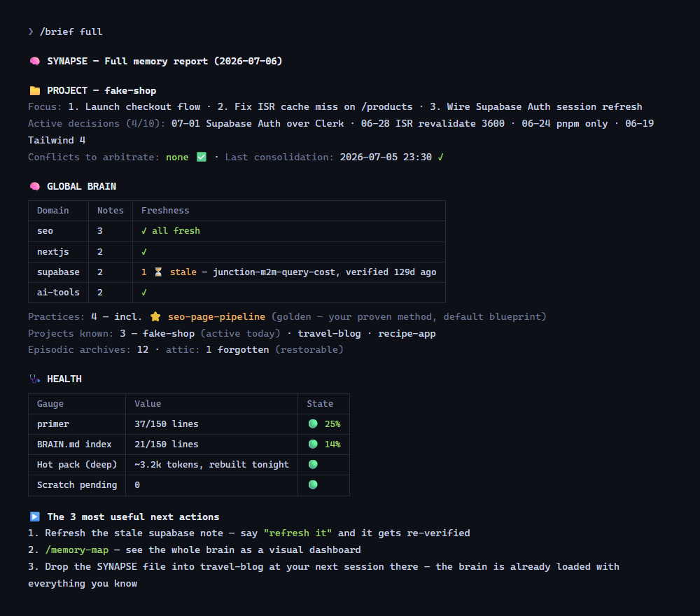Click seo-page-pipeline practice name
This screenshot has height=616, width=700.
(216, 316)
